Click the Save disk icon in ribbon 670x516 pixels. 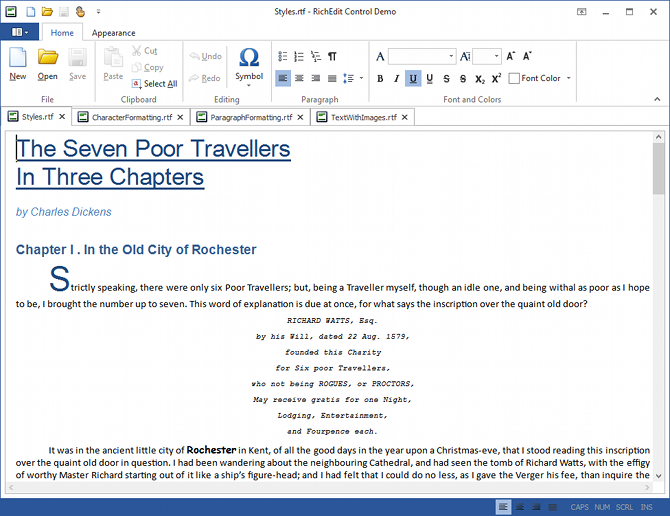pos(77,57)
